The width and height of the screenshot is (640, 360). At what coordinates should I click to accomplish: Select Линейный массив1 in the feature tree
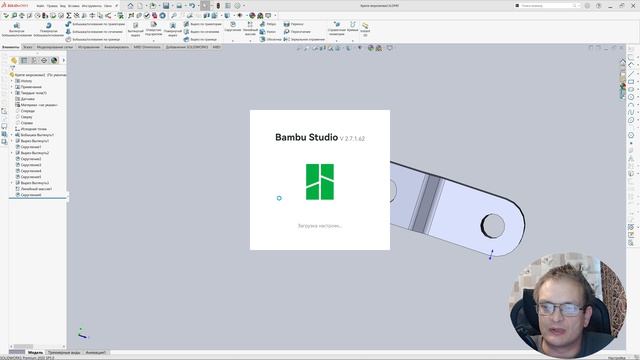tap(36, 189)
